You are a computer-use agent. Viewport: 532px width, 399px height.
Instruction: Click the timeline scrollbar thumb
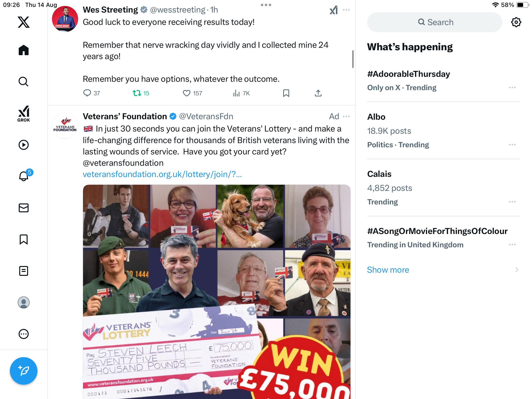353,59
